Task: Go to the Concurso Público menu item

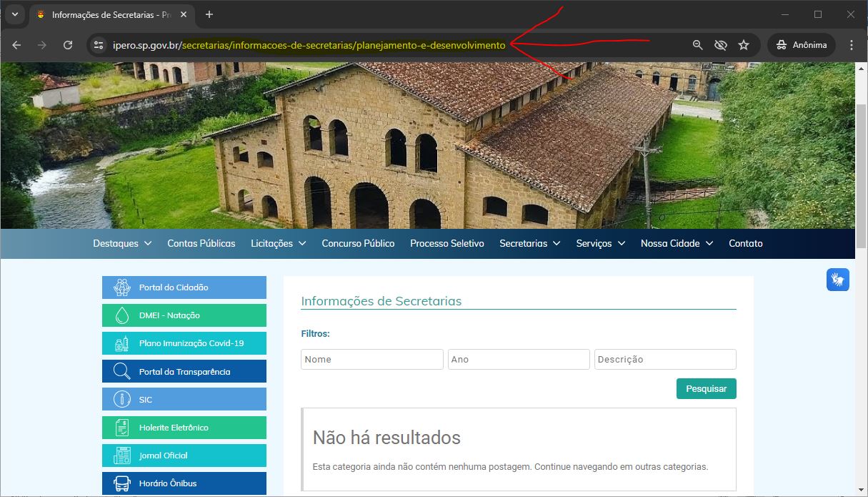Action: (x=358, y=243)
